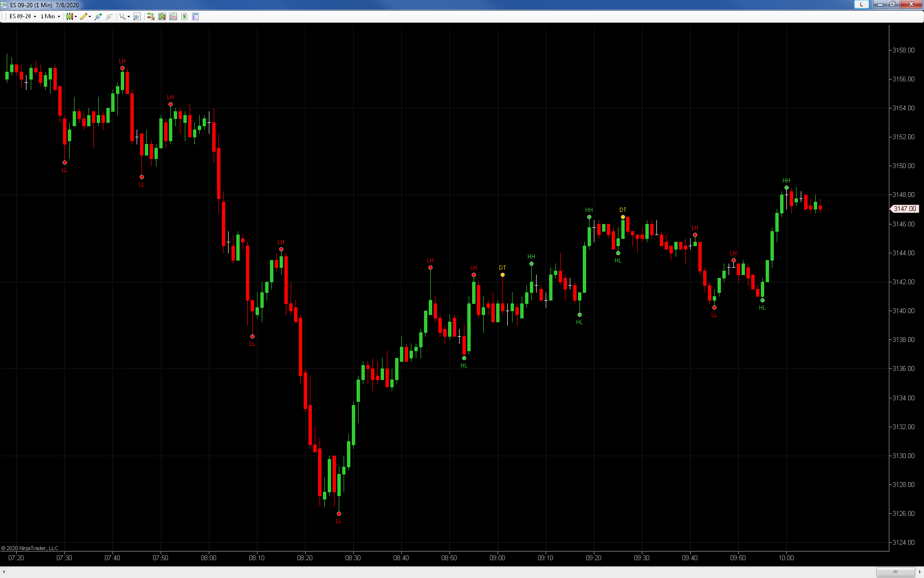Screen dimensions: 924x578
Task: Click the zoom in magnifier icon
Action: [x=98, y=16]
